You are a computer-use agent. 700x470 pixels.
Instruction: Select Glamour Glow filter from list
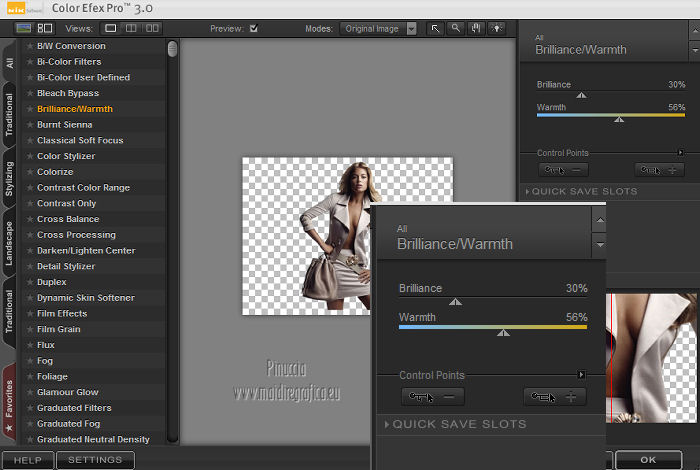[x=67, y=392]
